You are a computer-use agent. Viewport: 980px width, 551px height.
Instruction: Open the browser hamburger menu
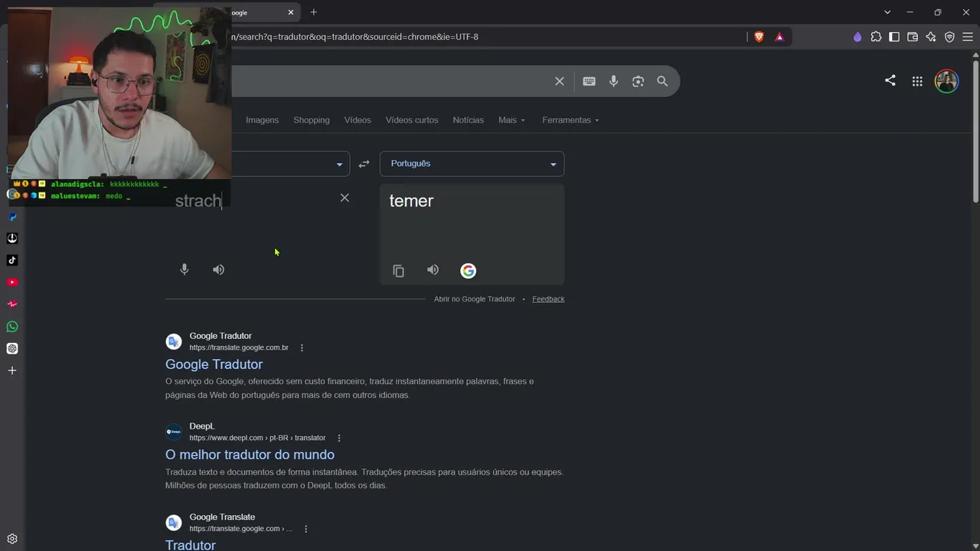pyautogui.click(x=968, y=37)
